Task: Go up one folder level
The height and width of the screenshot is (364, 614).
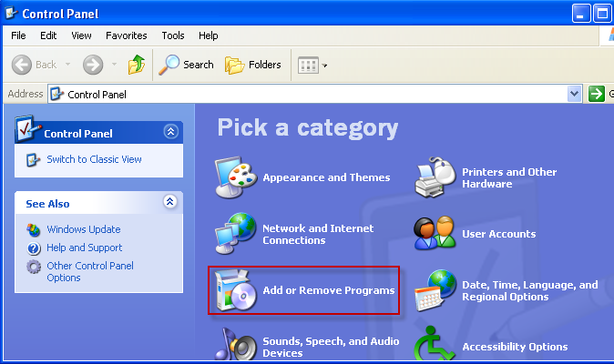Action: click(x=137, y=65)
